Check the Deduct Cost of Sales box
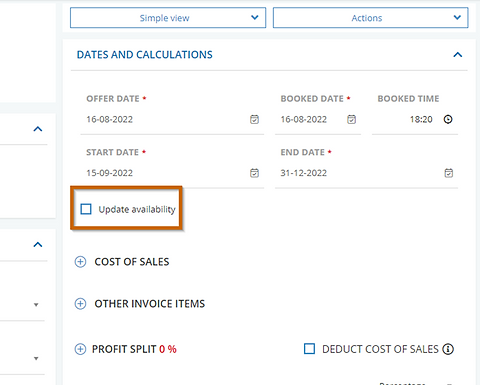The width and height of the screenshot is (480, 385). coord(309,349)
